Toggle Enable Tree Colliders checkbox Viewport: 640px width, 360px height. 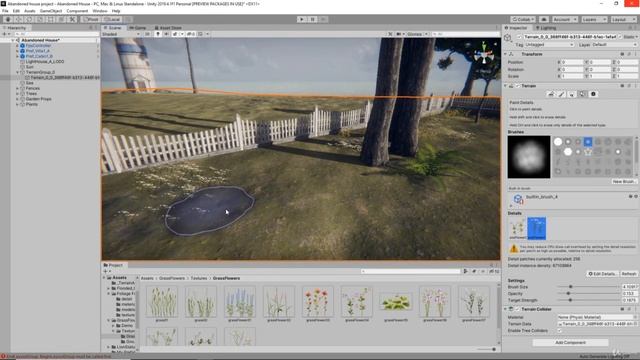coord(560,331)
